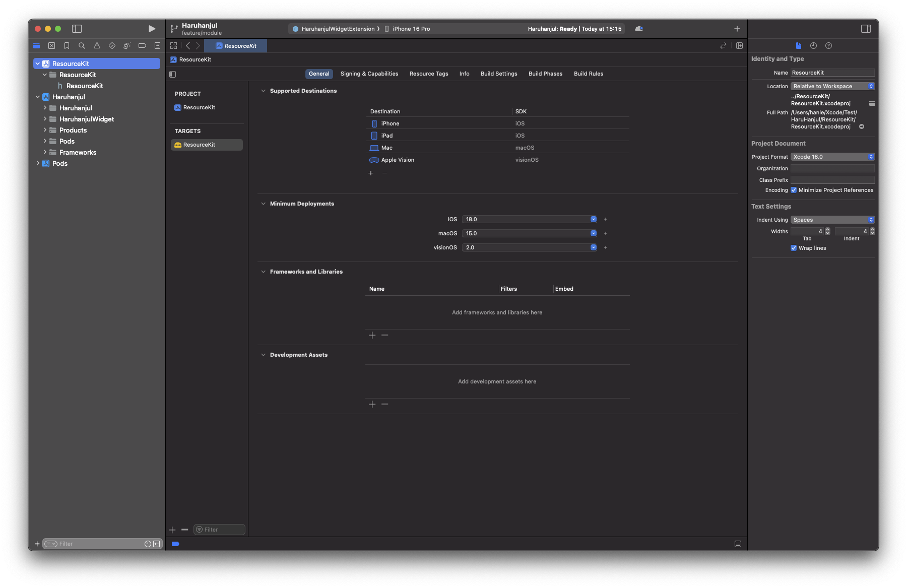Open the Info tab
Viewport: 907px width, 588px height.
coord(464,74)
